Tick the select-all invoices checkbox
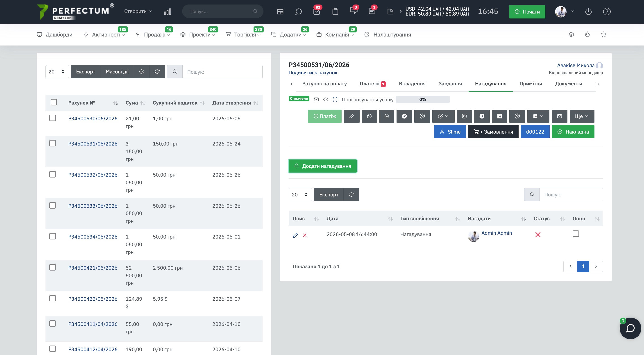Screen dimensions: 644x355 (54, 102)
